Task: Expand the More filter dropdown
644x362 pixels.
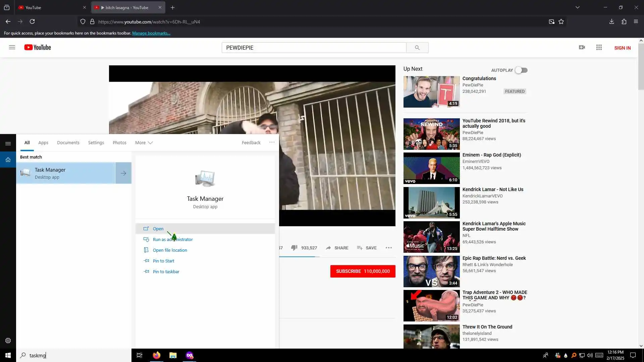Action: (x=144, y=142)
